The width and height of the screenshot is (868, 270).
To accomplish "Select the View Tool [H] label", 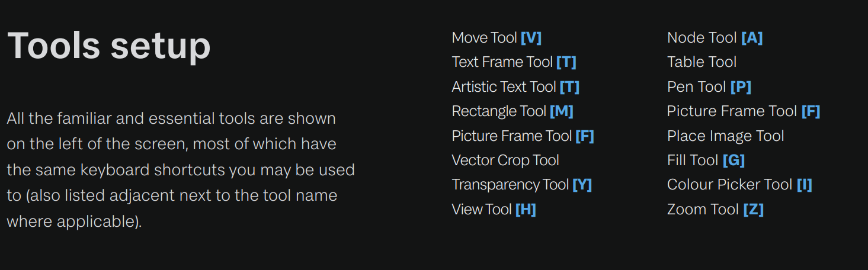I will (494, 210).
